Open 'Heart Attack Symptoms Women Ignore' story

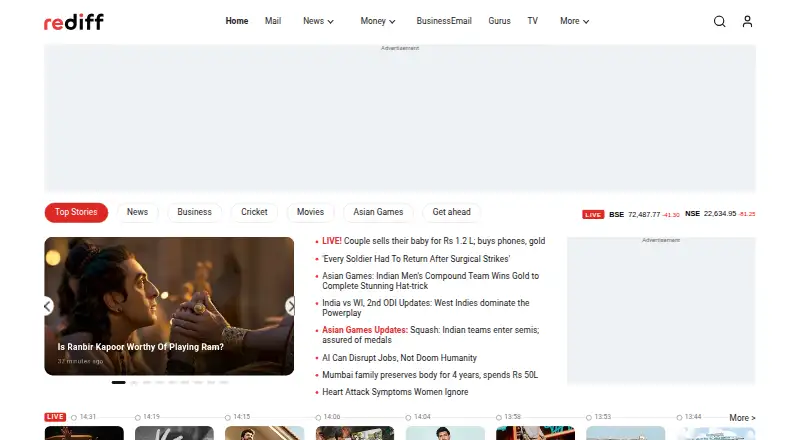(395, 392)
